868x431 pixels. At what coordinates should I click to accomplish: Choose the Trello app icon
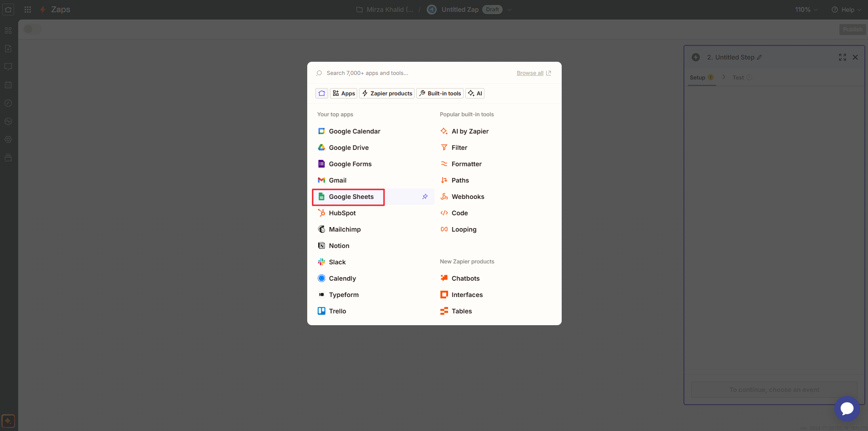(321, 311)
